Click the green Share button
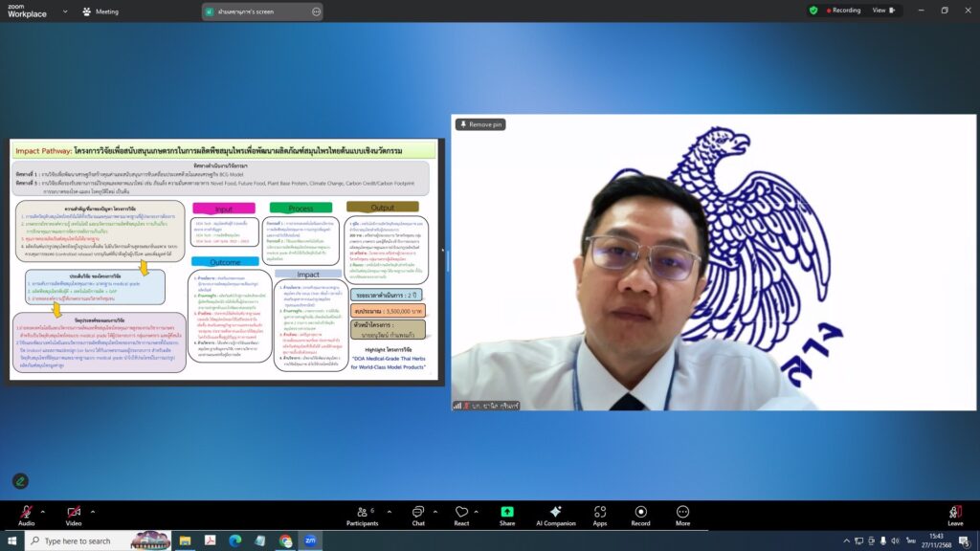 point(506,515)
